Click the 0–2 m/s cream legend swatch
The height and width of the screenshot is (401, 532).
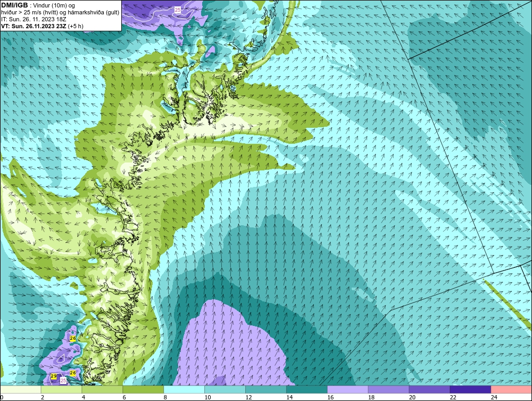[20, 389]
